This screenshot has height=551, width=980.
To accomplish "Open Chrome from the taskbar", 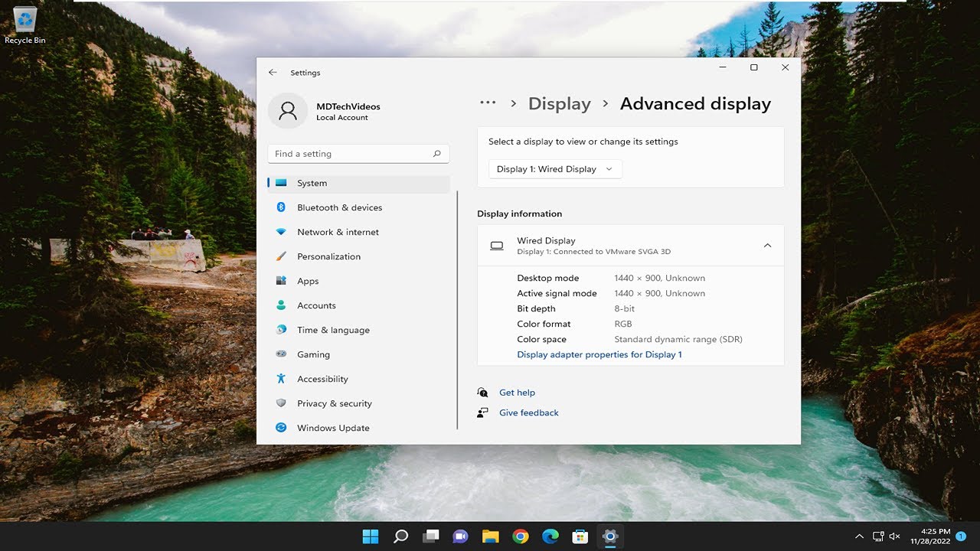I will pos(521,536).
